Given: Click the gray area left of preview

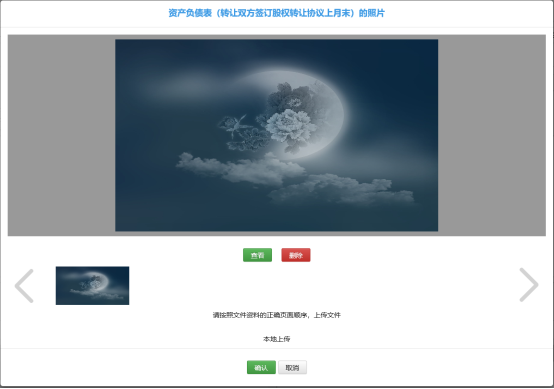Looking at the screenshot, I should pyautogui.click(x=61, y=135).
